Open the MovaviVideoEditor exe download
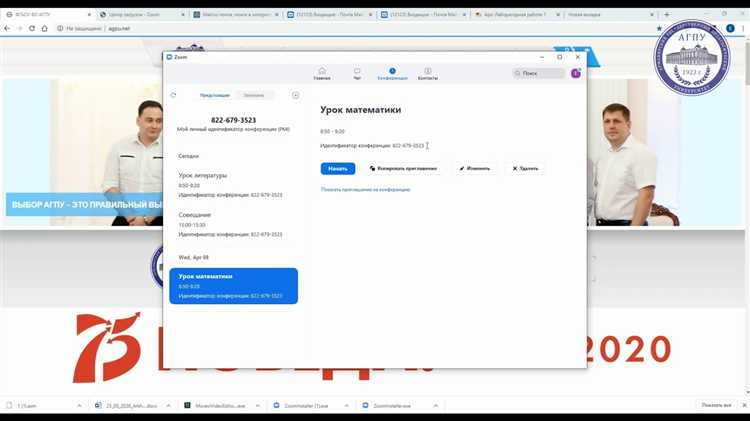The height and width of the screenshot is (421, 750). pos(216,406)
